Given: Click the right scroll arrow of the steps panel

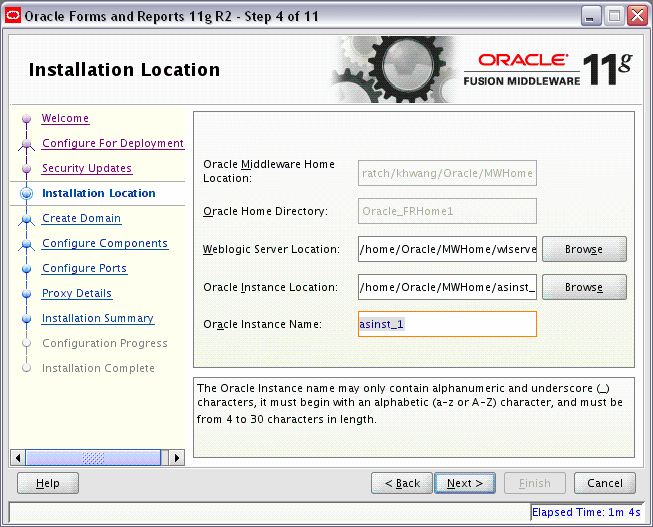Looking at the screenshot, I should [x=177, y=458].
